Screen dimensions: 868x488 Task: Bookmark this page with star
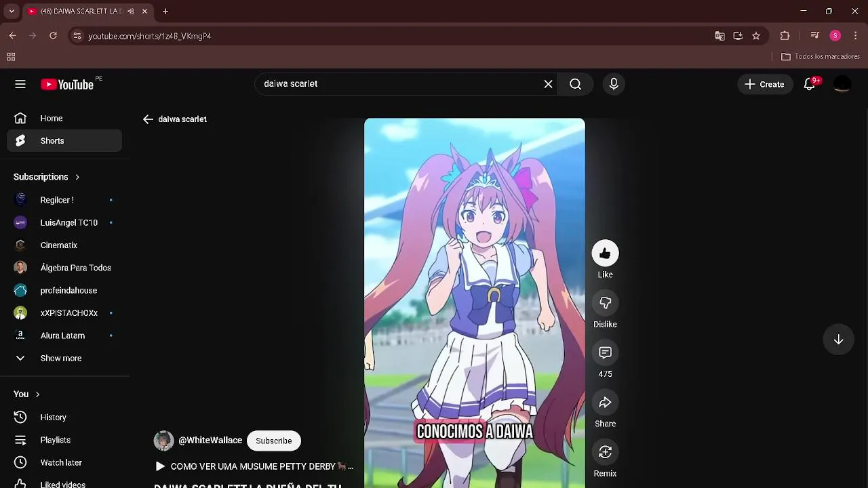pyautogui.click(x=756, y=36)
